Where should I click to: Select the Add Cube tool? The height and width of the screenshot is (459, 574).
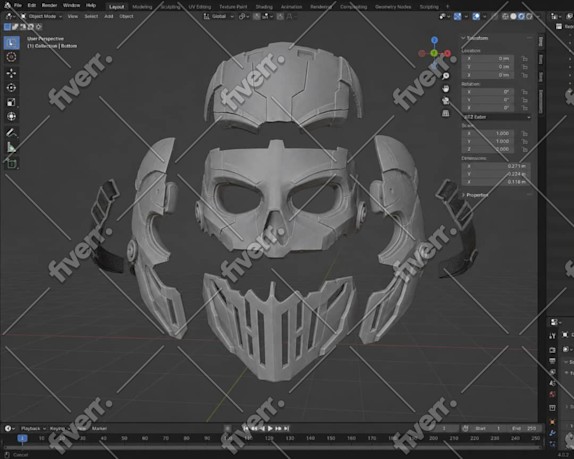point(11,164)
